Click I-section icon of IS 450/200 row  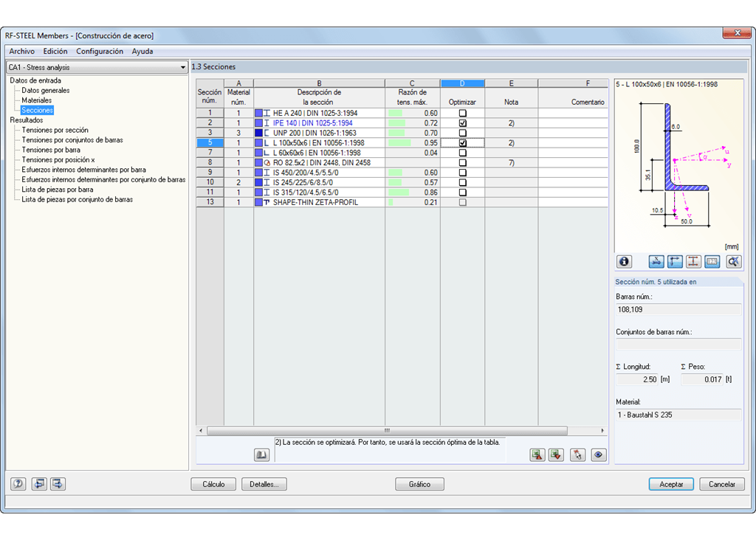(267, 173)
